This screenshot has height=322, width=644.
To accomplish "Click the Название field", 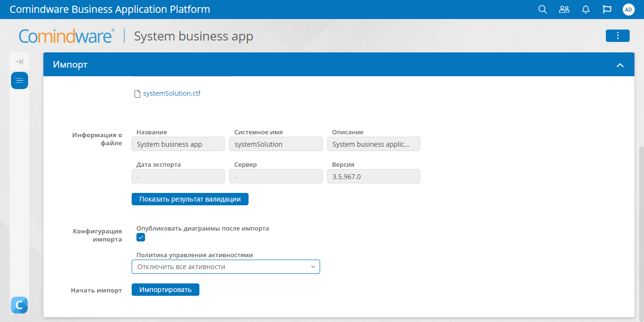I will click(178, 144).
